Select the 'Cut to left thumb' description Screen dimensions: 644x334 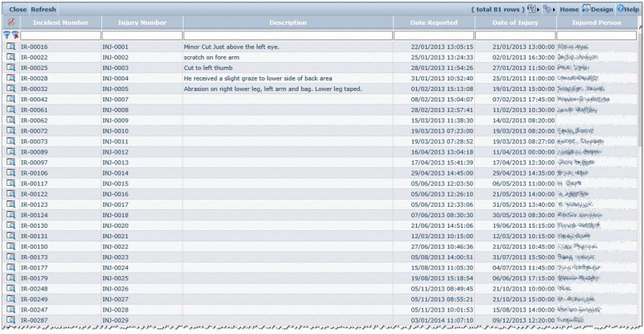coord(208,68)
